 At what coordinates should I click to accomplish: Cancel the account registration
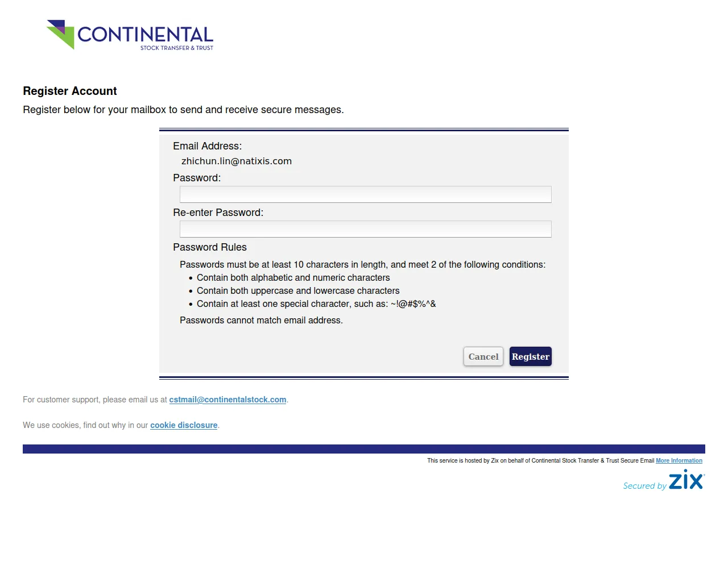click(483, 356)
